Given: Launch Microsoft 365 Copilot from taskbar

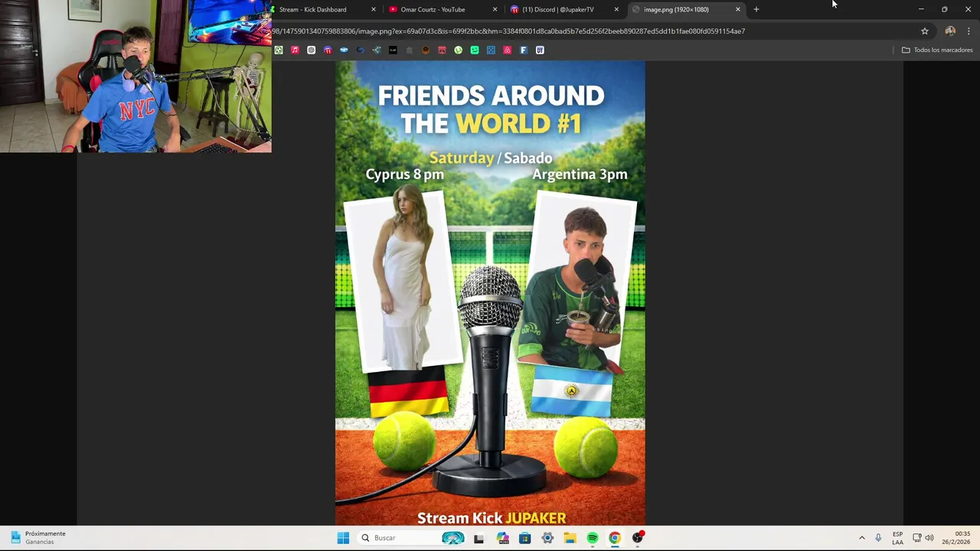Looking at the screenshot, I should [x=502, y=538].
